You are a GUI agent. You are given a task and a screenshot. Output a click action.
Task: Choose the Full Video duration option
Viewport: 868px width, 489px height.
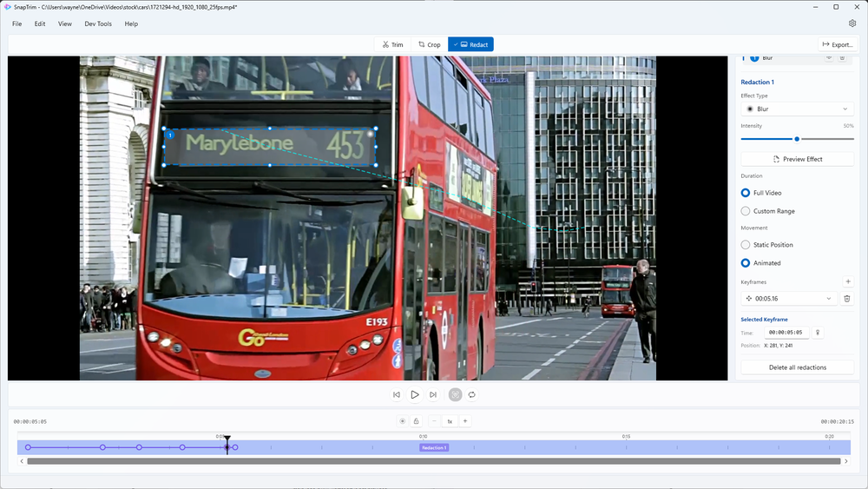(x=746, y=193)
